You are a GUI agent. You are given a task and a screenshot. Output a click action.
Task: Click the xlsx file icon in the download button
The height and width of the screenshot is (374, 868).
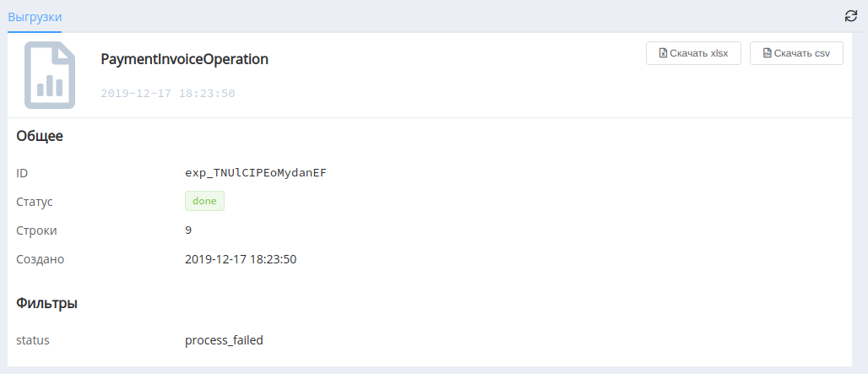[663, 54]
